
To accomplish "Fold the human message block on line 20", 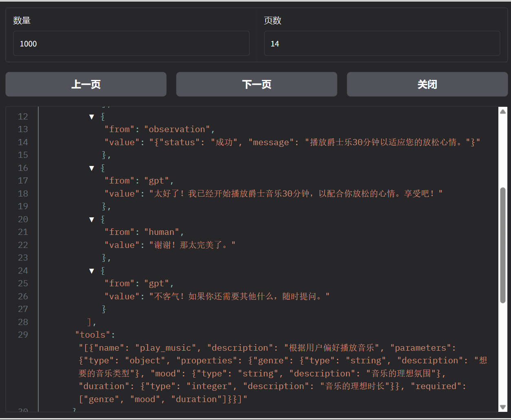I will (92, 219).
